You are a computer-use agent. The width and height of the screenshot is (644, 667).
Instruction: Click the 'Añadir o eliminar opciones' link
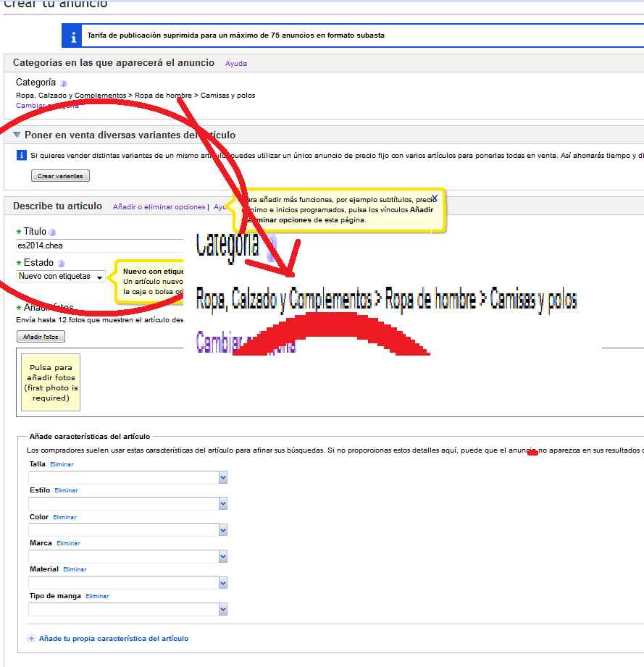[x=159, y=207]
